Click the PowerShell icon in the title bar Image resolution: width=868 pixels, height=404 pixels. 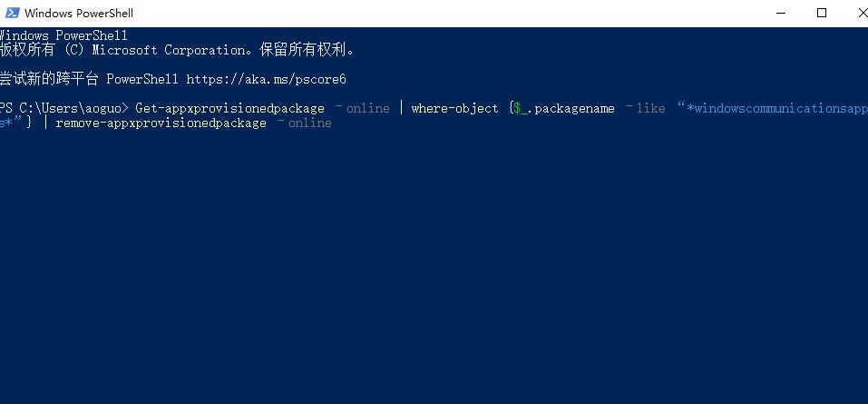point(12,13)
